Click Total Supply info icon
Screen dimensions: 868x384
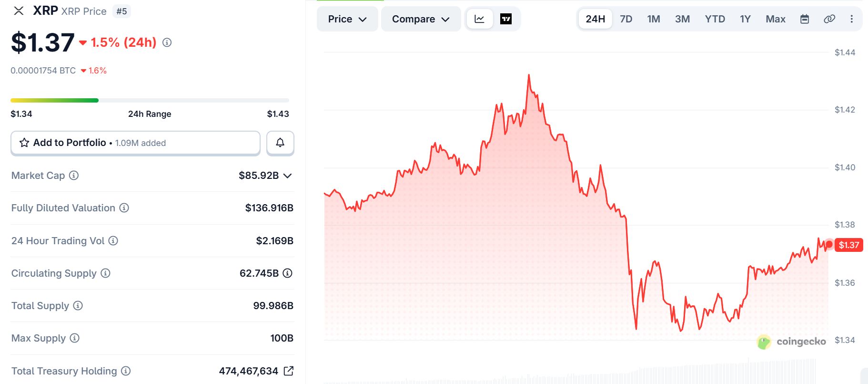tap(78, 305)
